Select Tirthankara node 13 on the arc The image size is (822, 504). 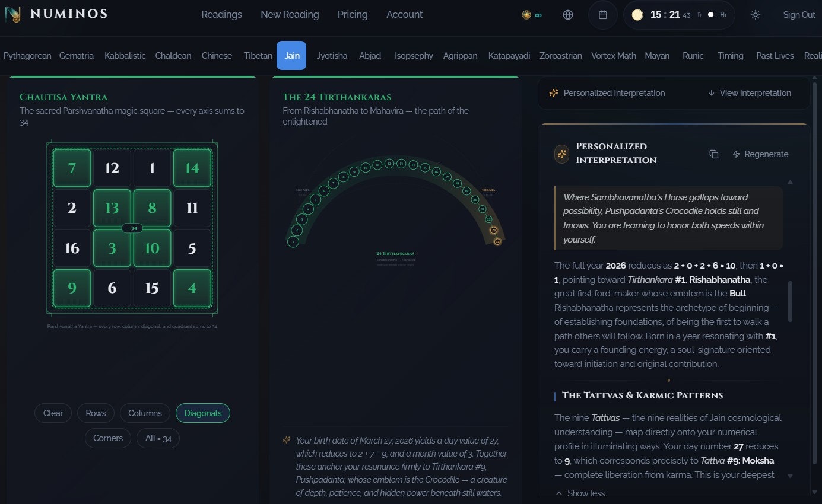401,164
